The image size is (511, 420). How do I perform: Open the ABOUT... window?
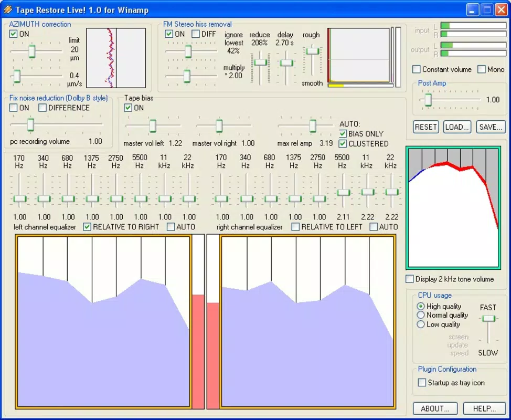pos(435,408)
